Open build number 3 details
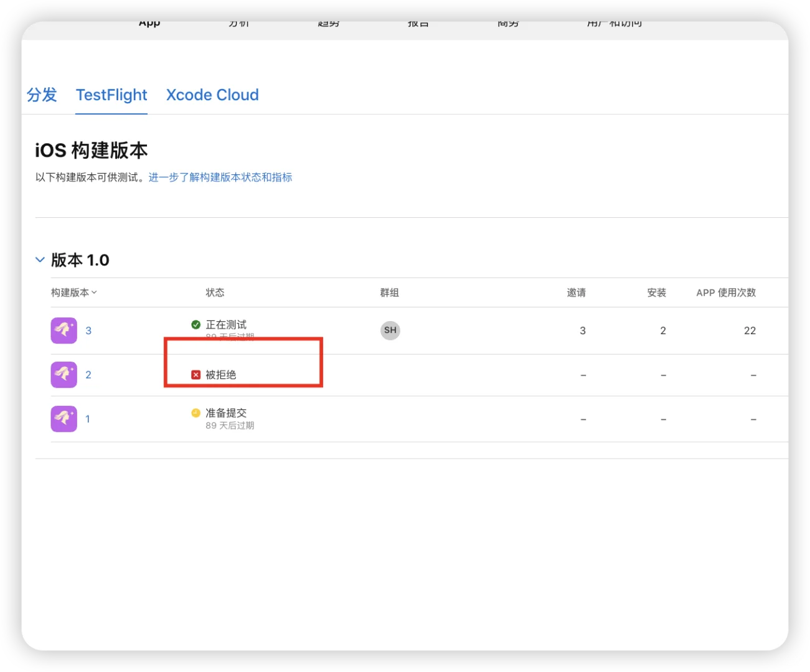Screen dimensions: 810x672 88,330
